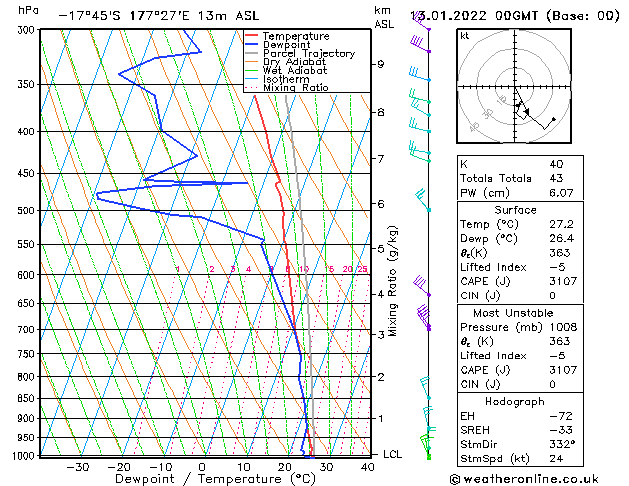Click the PW (cm) value 6.07

561,193
